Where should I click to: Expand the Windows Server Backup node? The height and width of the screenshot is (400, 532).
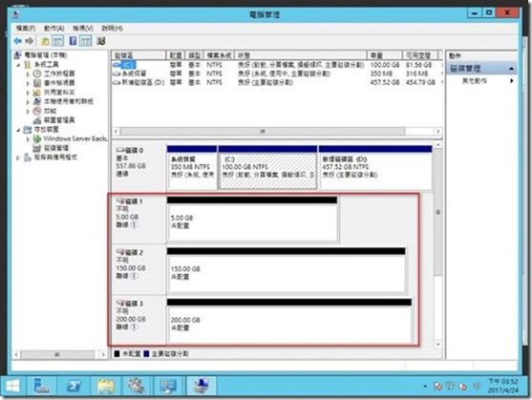click(x=28, y=138)
